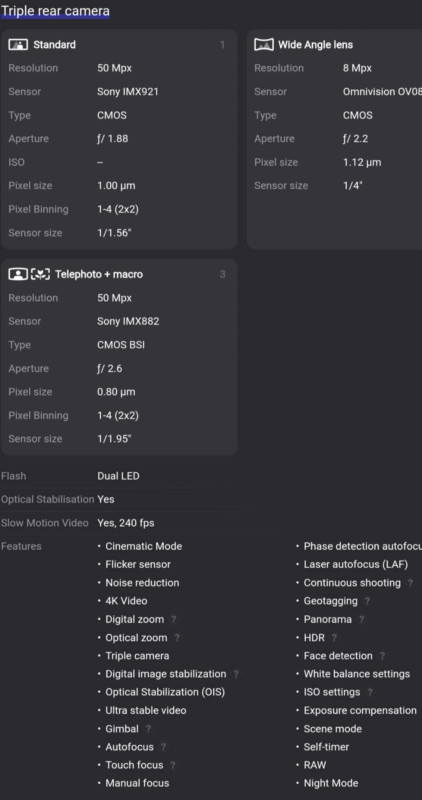Screen dimensions: 422x800
Task: Click the Standard camera icon
Action: (18, 45)
